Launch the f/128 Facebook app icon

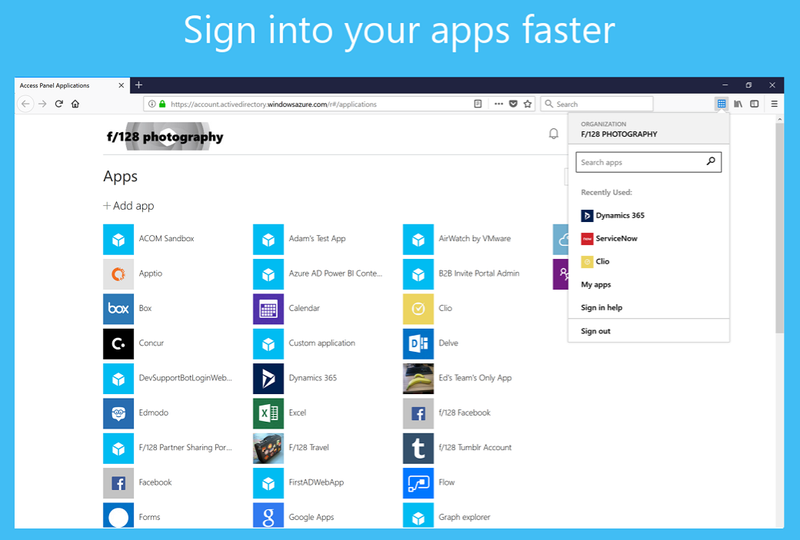tap(418, 413)
